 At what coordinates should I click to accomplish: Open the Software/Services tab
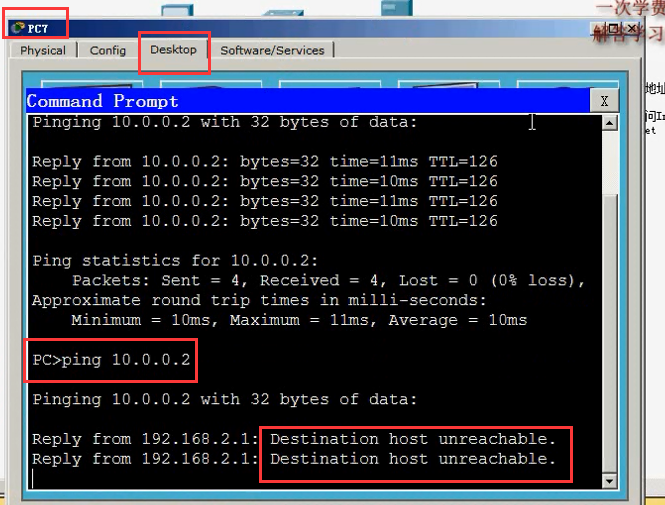coord(272,50)
